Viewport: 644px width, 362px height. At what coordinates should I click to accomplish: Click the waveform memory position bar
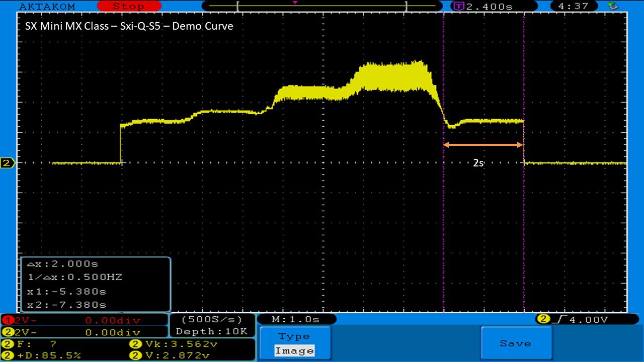pos(322,7)
